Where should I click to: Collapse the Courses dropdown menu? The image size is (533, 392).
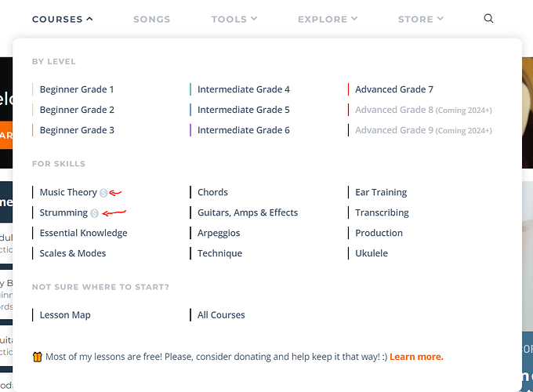click(63, 19)
